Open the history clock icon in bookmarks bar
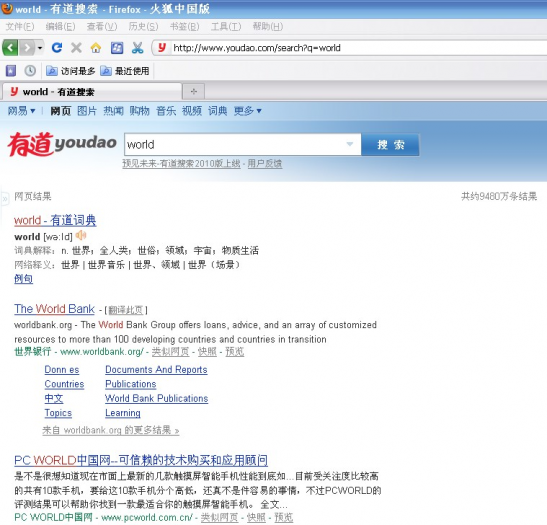The width and height of the screenshot is (547, 525). [x=30, y=71]
